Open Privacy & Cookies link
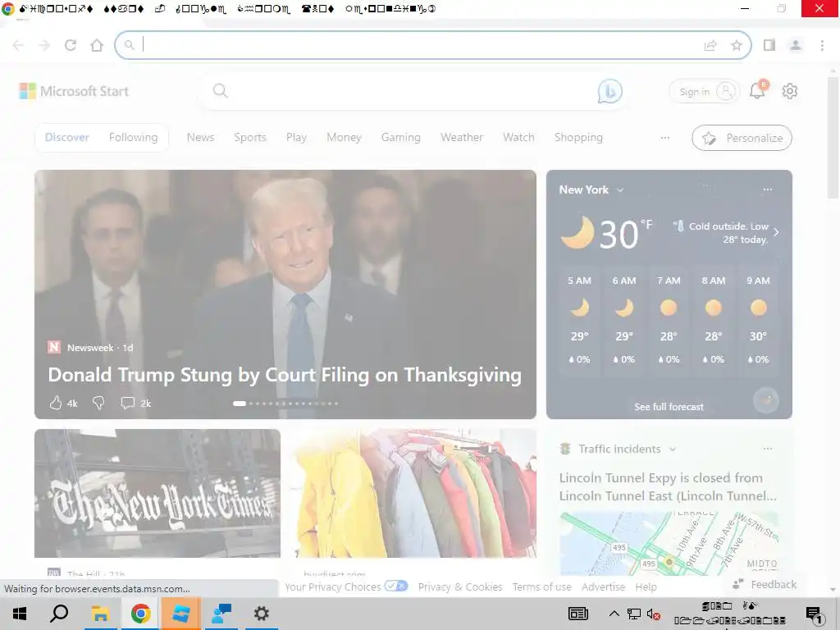The height and width of the screenshot is (630, 840). (x=460, y=587)
